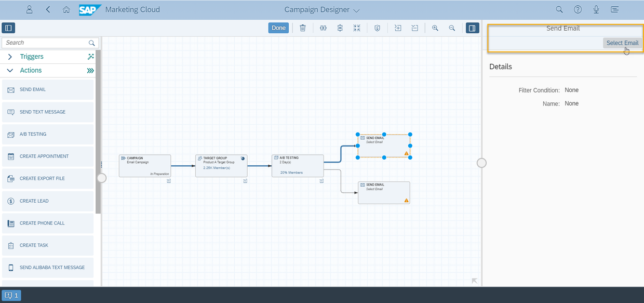
Task: Click the Filter Condition value None
Action: point(572,90)
